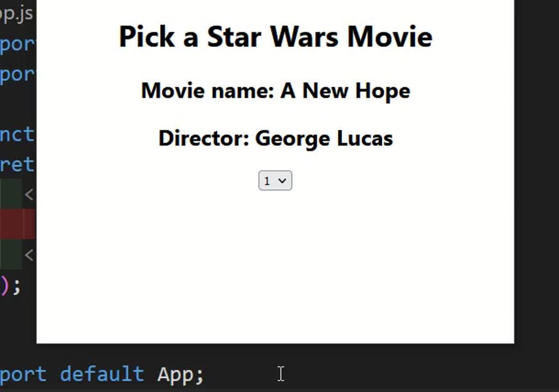Click the closing parenthesis and semicolon line

pyautogui.click(x=11, y=286)
